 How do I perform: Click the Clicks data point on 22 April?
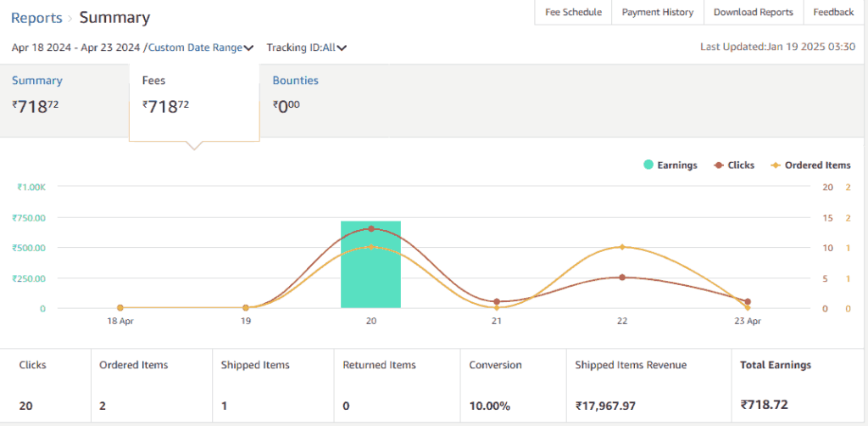click(622, 277)
